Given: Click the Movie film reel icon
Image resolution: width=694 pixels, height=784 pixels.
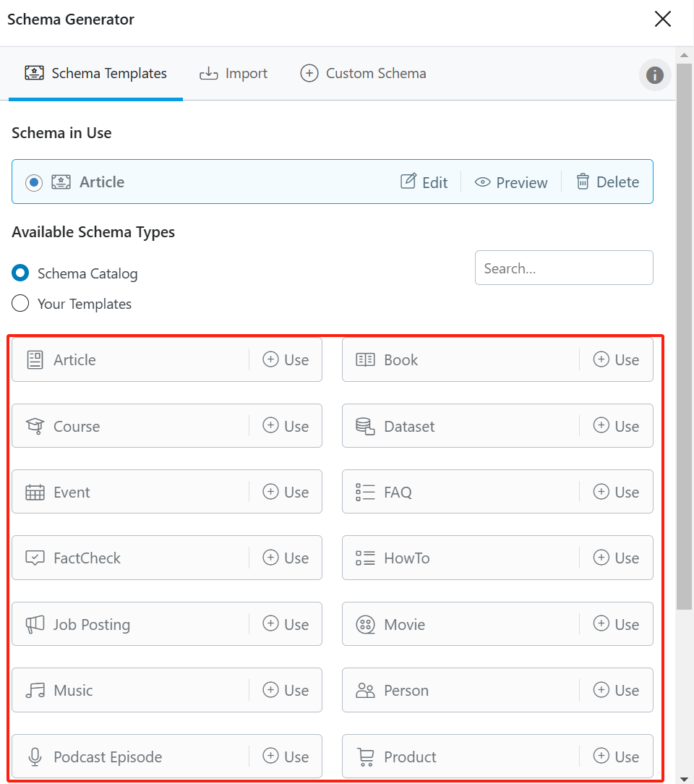Looking at the screenshot, I should pyautogui.click(x=365, y=624).
